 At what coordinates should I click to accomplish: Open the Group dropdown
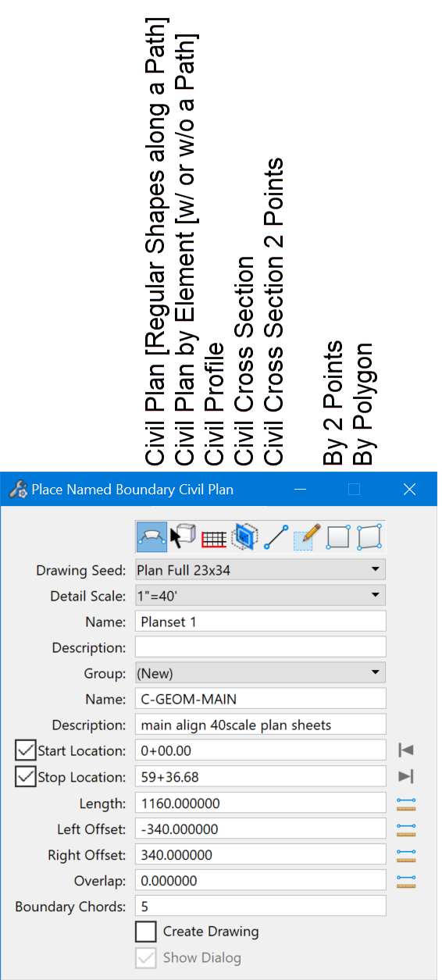click(x=261, y=672)
